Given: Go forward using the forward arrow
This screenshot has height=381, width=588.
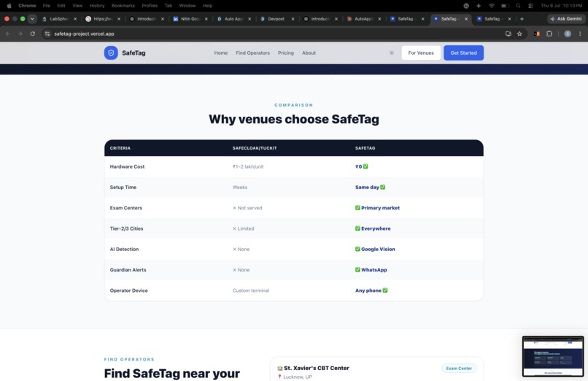Looking at the screenshot, I should (20, 34).
